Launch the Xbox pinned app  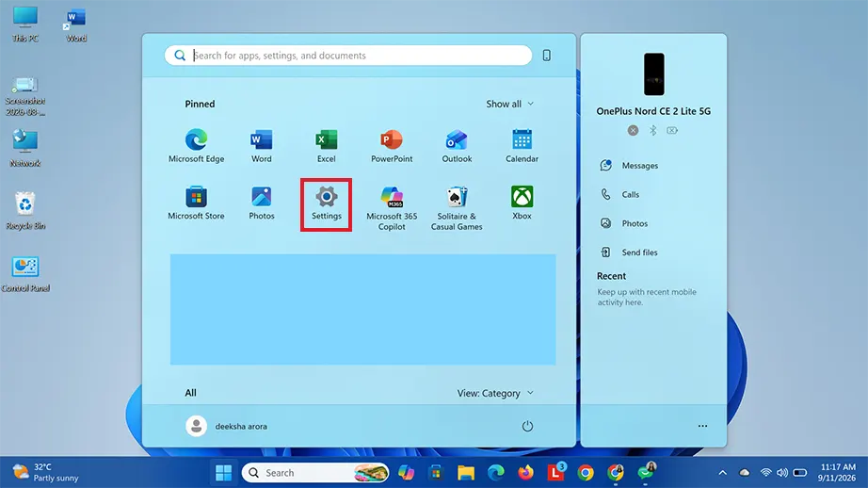click(x=522, y=203)
